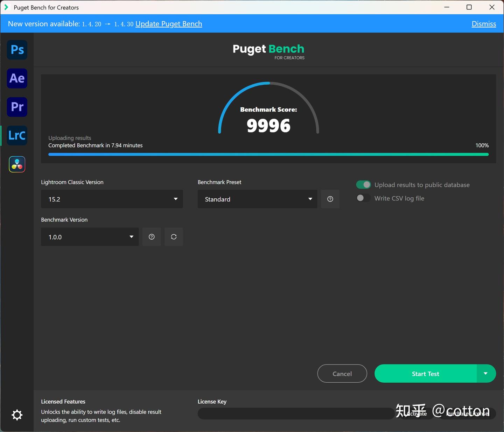504x432 pixels.
Task: Open Lightroom Classic Version dropdown
Action: pyautogui.click(x=112, y=199)
